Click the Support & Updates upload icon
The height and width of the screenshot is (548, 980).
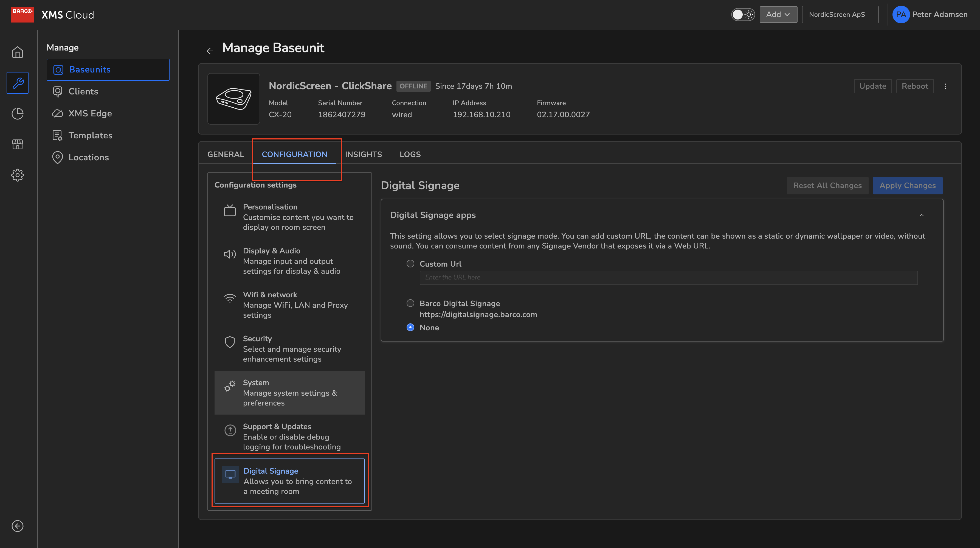[230, 430]
